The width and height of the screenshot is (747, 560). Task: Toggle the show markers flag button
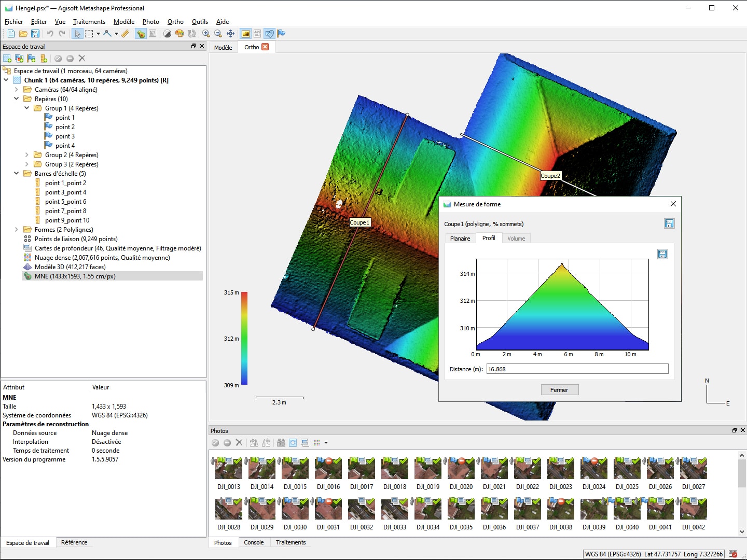281,34
